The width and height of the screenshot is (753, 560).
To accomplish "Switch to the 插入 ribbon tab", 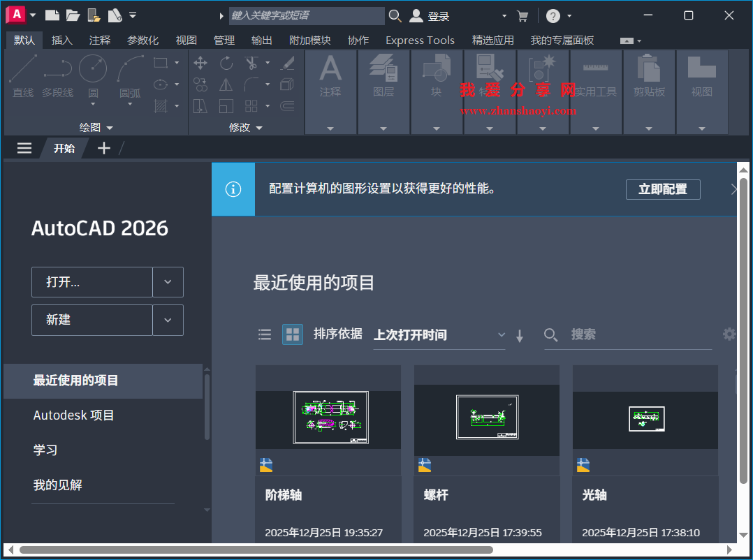I will pos(61,40).
